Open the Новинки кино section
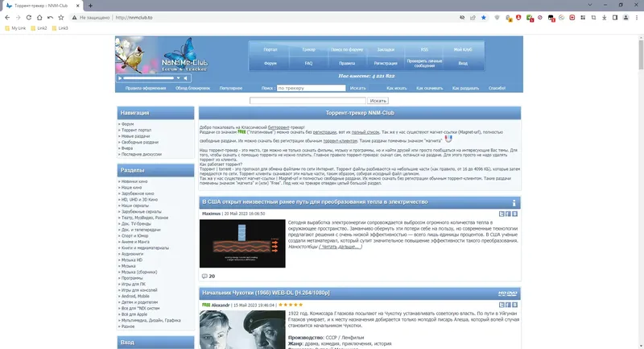 tap(134, 181)
